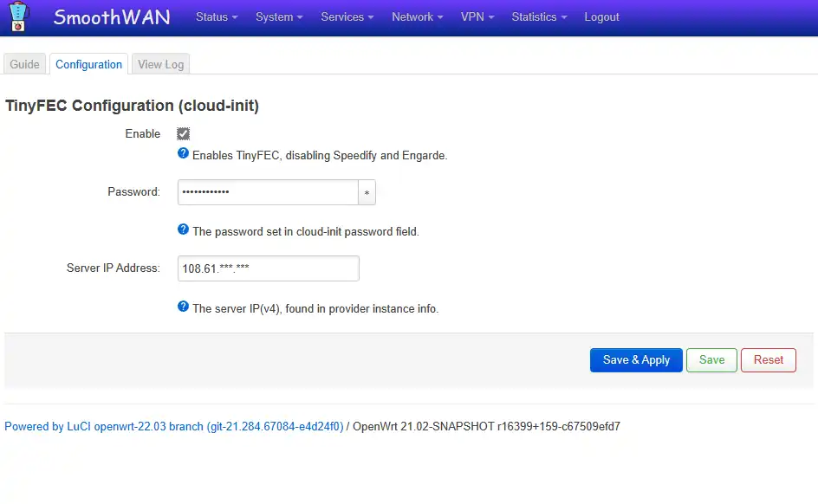Open the Statistics menu
Screen dimensions: 818x504
coord(539,17)
